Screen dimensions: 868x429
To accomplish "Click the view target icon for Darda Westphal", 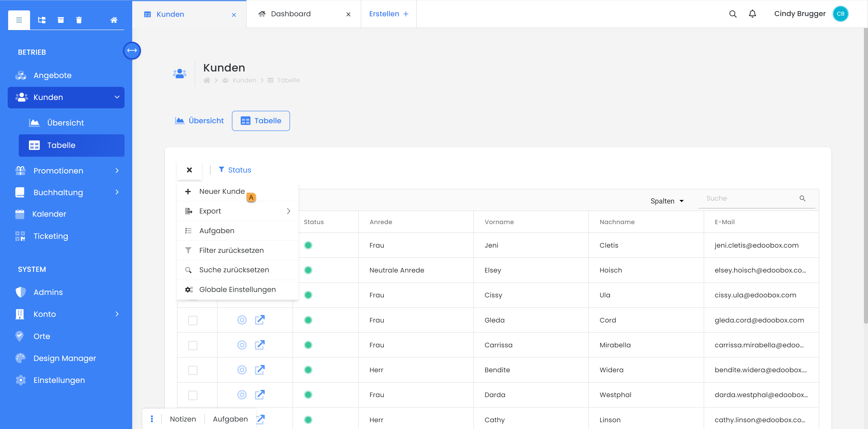I will coord(242,395).
